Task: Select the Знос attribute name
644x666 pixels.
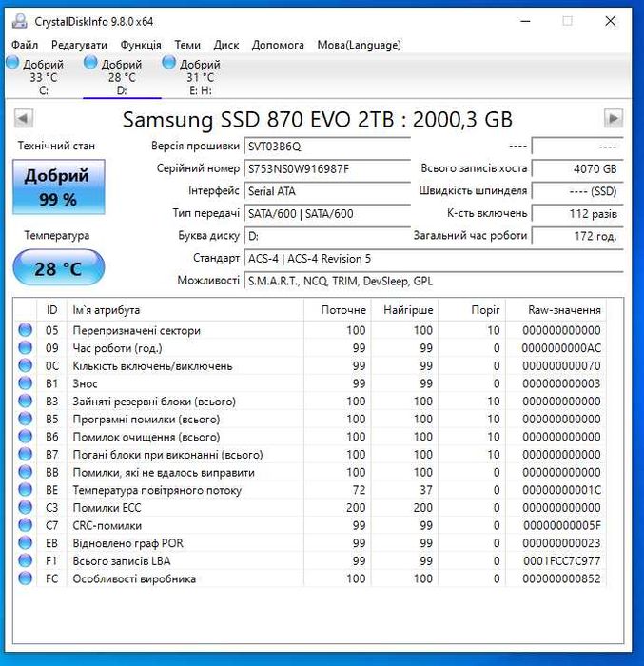Action: [x=85, y=384]
